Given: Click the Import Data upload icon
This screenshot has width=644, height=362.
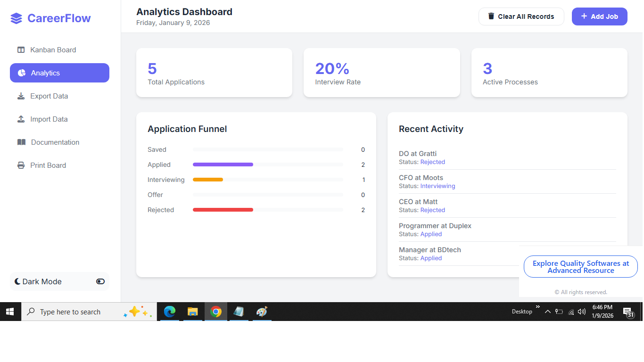Looking at the screenshot, I should [21, 119].
